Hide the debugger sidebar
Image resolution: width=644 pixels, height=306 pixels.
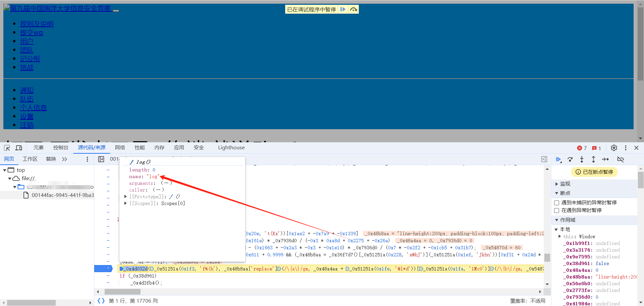544,159
